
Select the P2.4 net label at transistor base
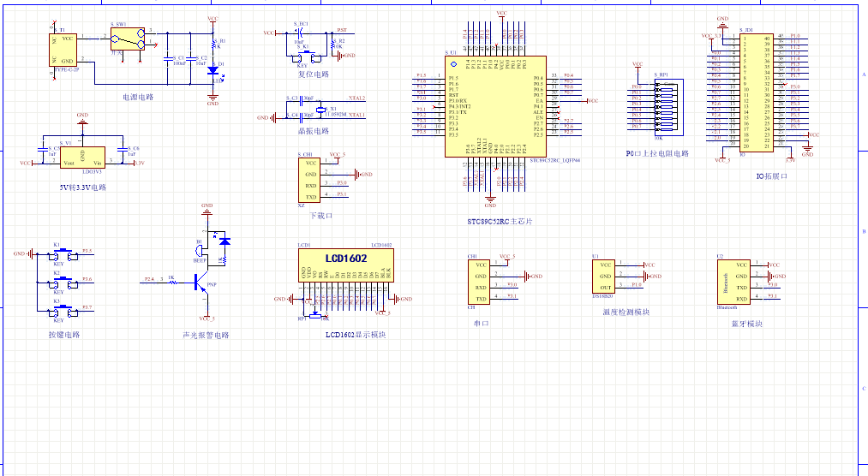coord(149,279)
